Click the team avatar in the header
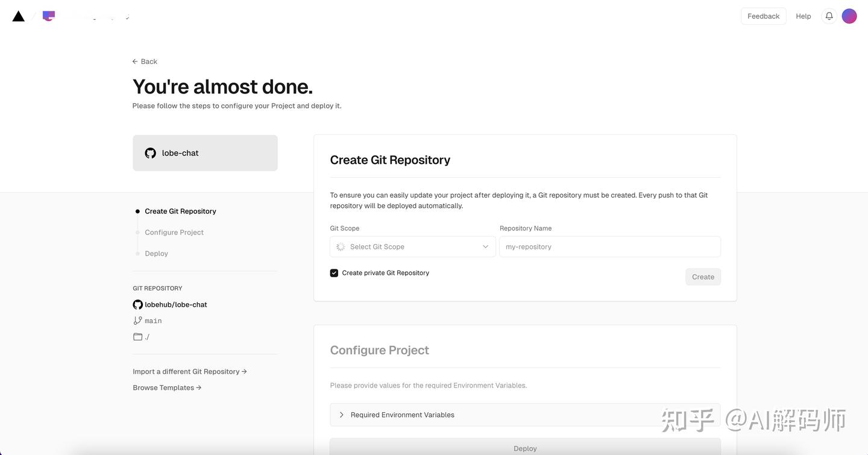Viewport: 868px width, 455px height. pyautogui.click(x=49, y=16)
